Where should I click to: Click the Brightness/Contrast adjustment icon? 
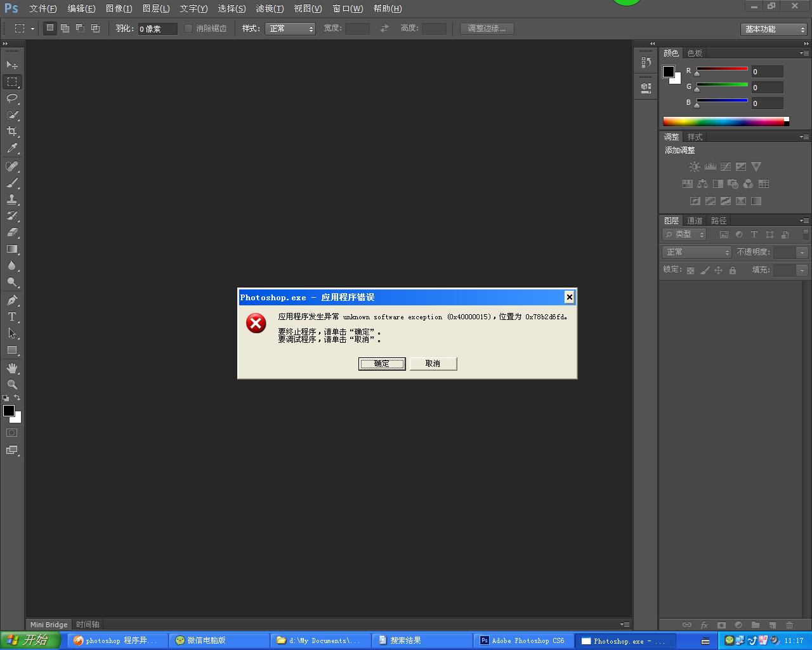point(695,167)
